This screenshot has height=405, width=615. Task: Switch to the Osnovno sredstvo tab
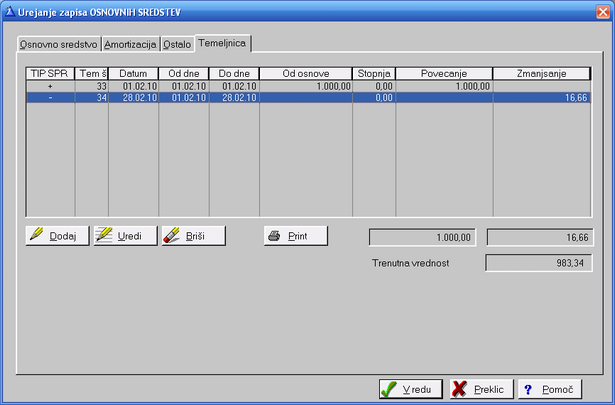click(58, 44)
